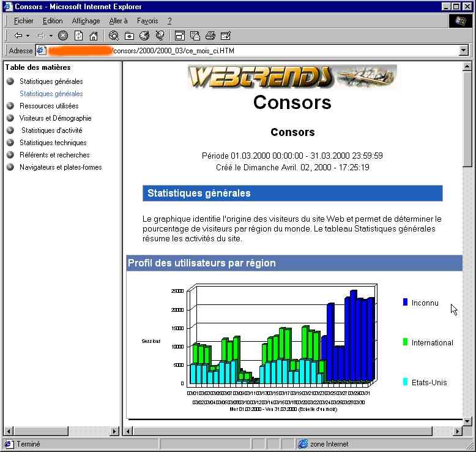Viewport: 476px width, 452px height.
Task: Open the Statistiques techniques link
Action: (x=53, y=142)
